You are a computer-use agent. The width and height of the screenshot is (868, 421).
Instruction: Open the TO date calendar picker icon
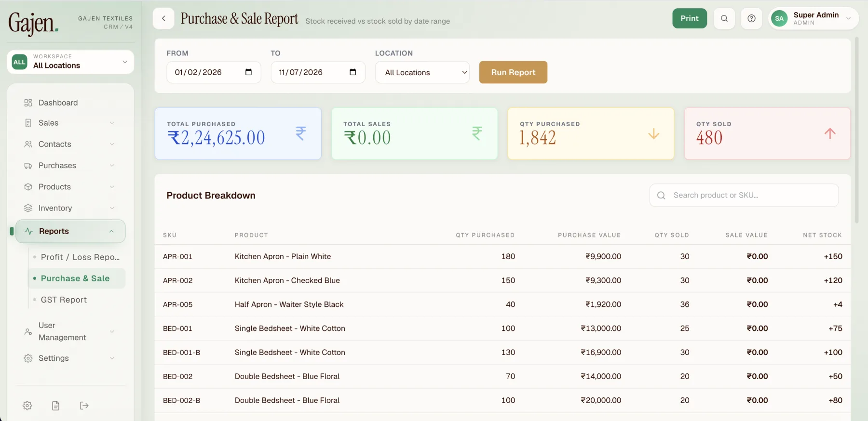tap(353, 72)
